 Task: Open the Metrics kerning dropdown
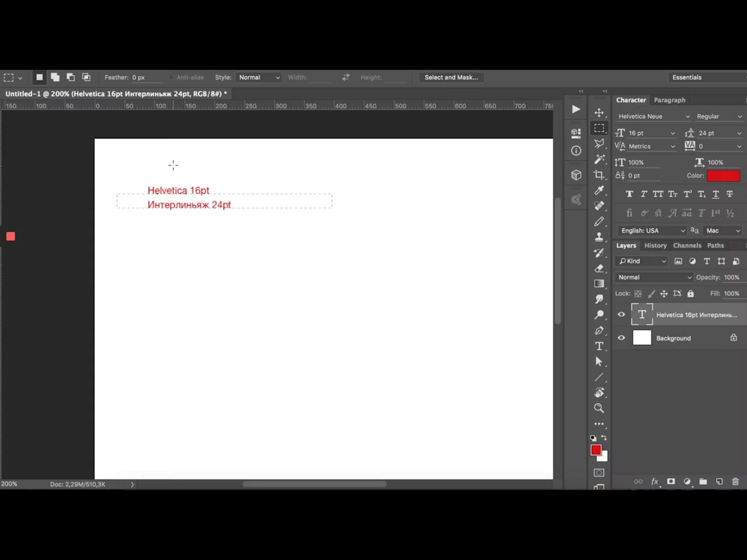(x=651, y=146)
